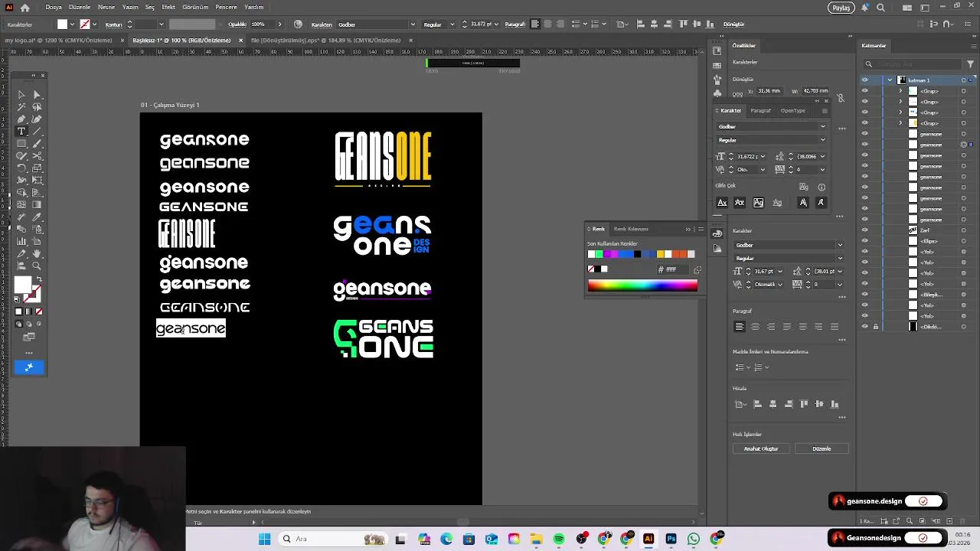Select the Pen tool
Image resolution: width=980 pixels, height=551 pixels.
pos(21,119)
